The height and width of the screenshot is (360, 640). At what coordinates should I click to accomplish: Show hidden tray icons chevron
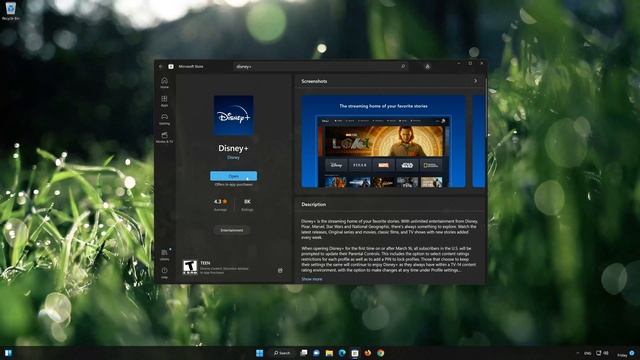[577, 353]
